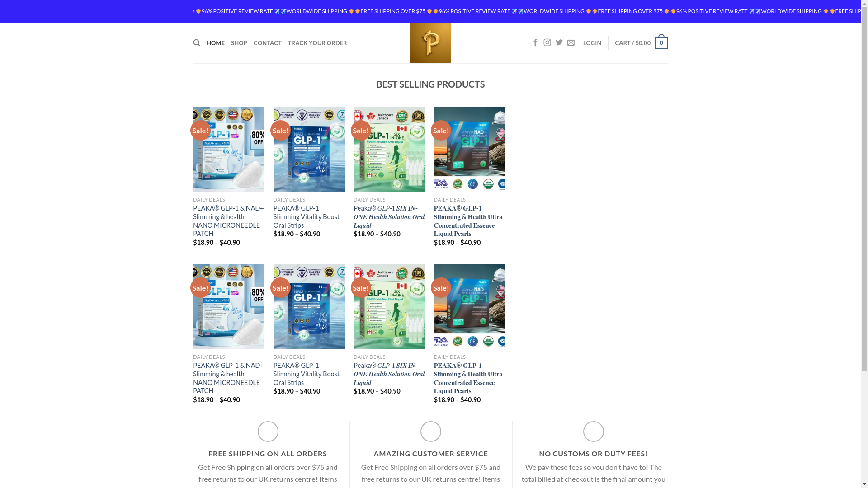
Task: Open first-row SIX IN-ONE Oral Liquid image
Action: (389, 149)
